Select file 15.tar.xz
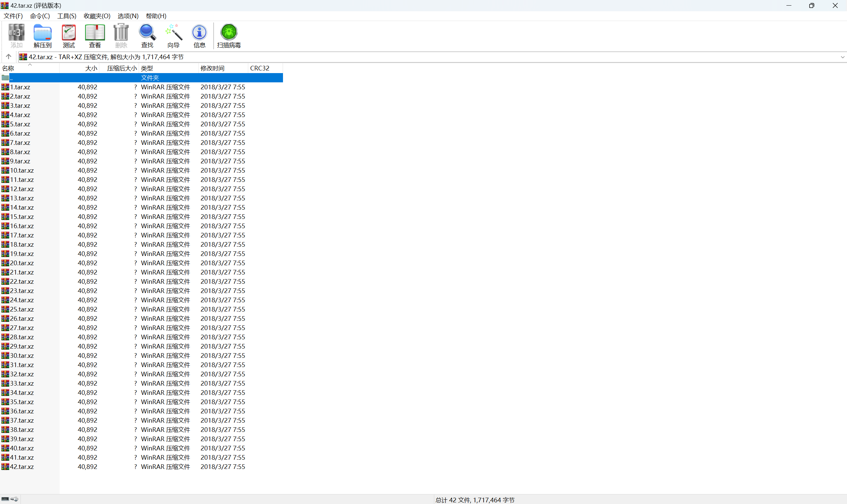This screenshot has width=847, height=504. point(22,217)
